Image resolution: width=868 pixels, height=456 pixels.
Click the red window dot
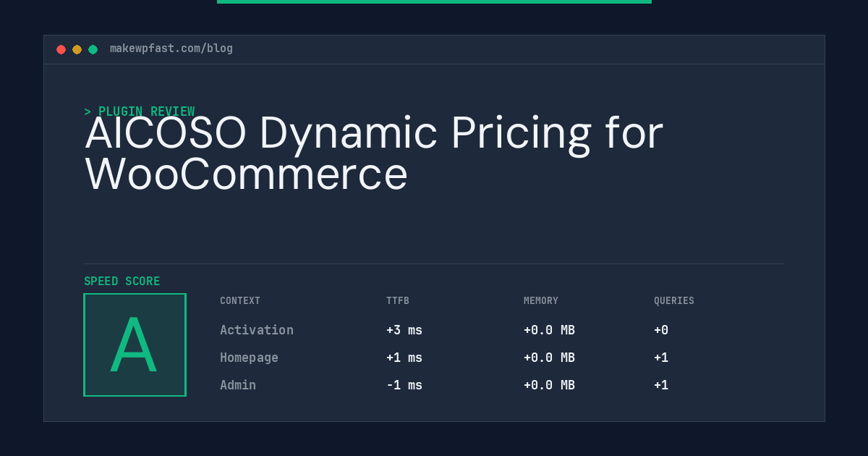(61, 49)
